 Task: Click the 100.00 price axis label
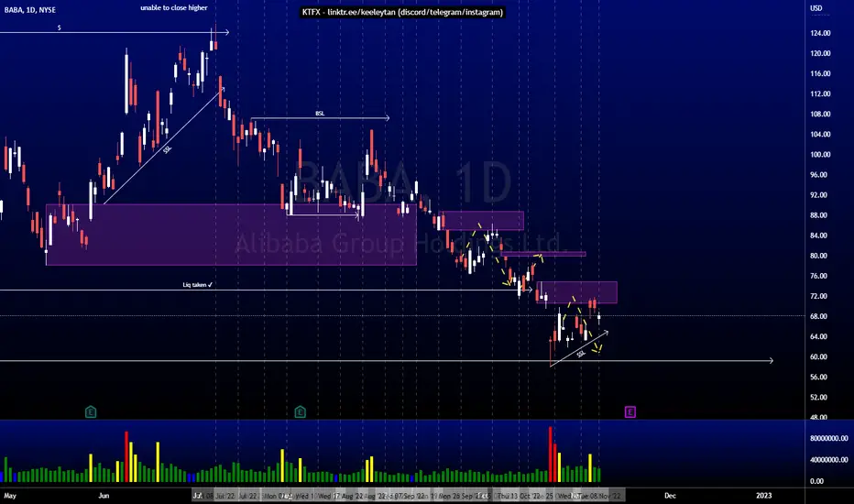pos(820,155)
